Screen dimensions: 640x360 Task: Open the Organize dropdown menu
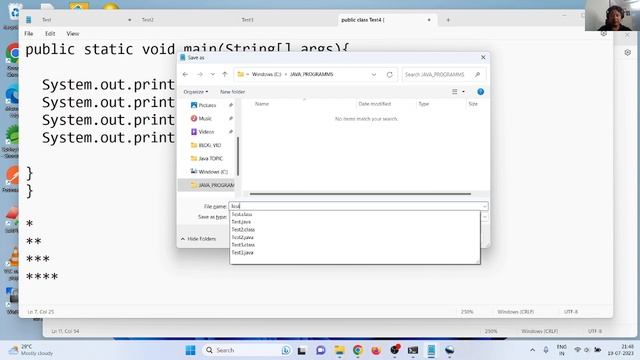coord(196,92)
